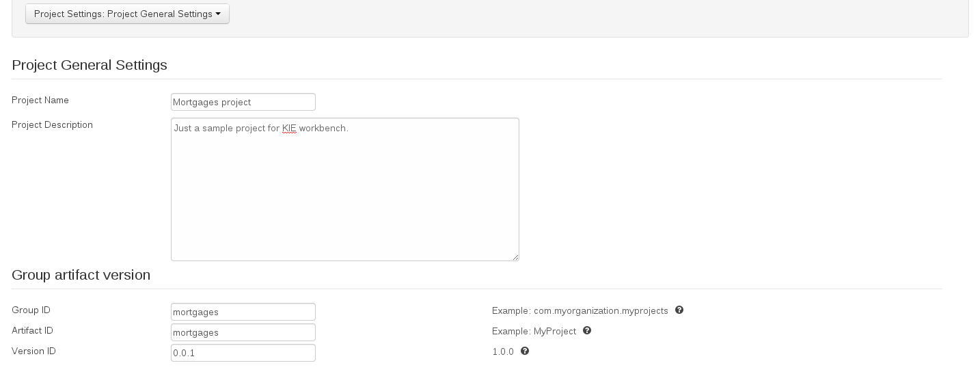Click the Artifact ID label

(32, 331)
